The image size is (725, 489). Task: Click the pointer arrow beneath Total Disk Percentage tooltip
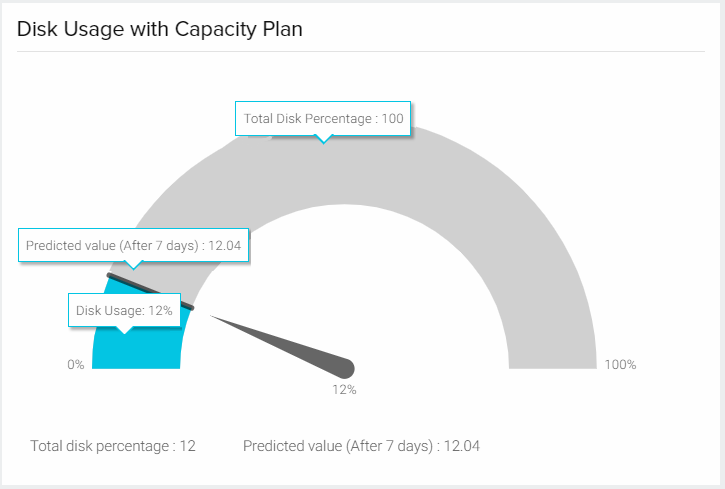tap(323, 139)
